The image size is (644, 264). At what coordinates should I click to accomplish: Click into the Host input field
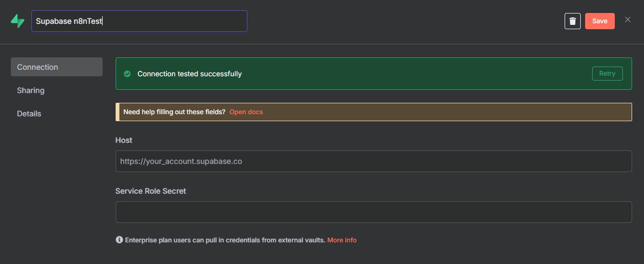[x=374, y=161]
